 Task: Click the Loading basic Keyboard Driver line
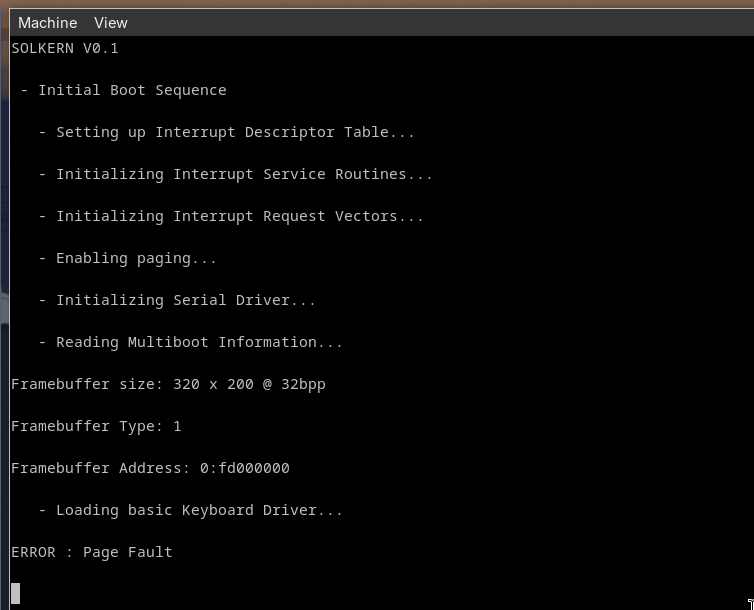(x=190, y=510)
